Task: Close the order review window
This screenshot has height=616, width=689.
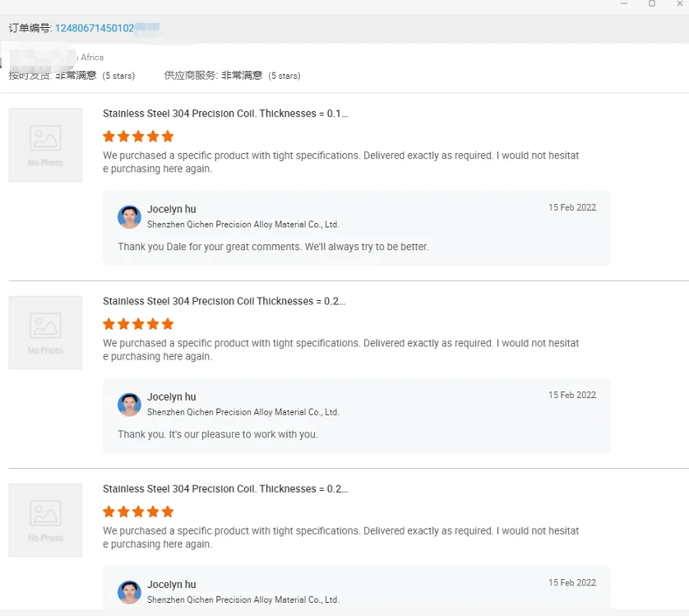Action: (x=679, y=4)
